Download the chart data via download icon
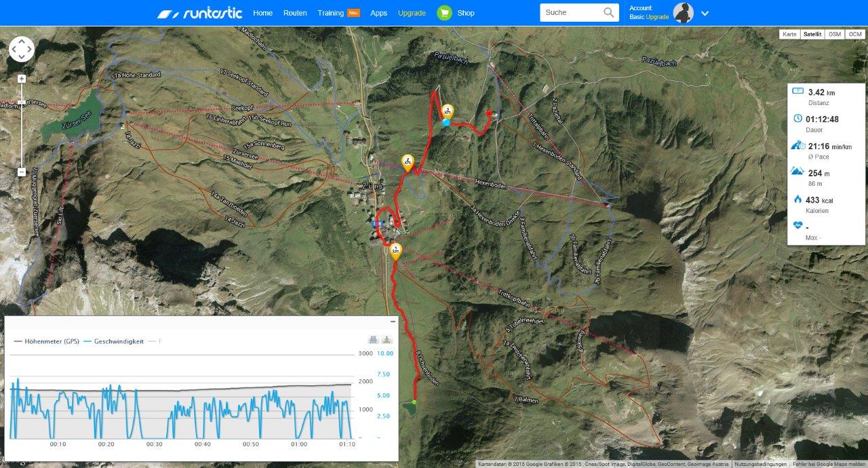 (x=387, y=340)
